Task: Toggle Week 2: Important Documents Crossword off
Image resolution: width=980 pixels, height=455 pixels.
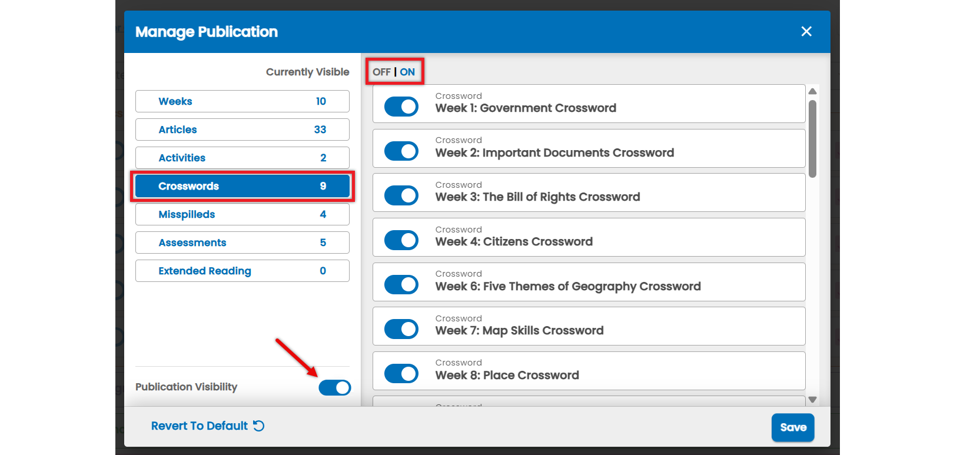Action: (401, 151)
